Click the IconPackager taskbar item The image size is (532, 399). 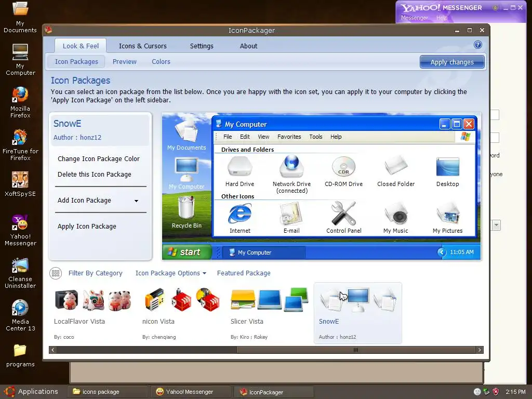tap(273, 392)
